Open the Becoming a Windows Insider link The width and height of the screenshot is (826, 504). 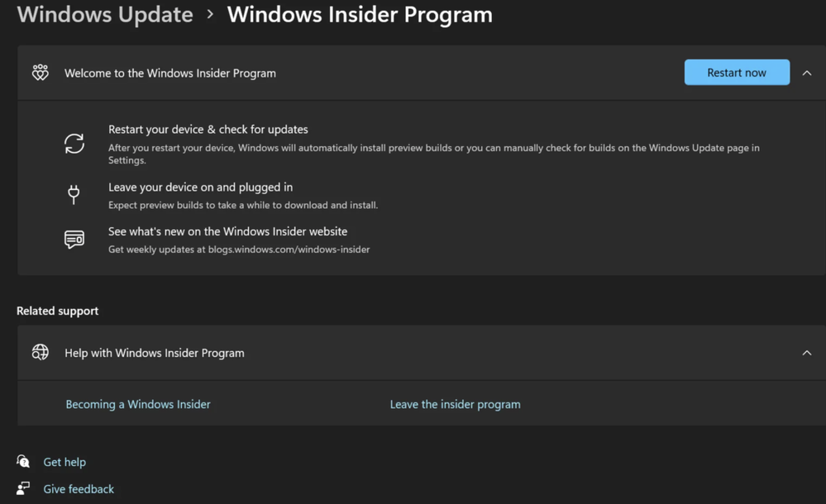138,405
